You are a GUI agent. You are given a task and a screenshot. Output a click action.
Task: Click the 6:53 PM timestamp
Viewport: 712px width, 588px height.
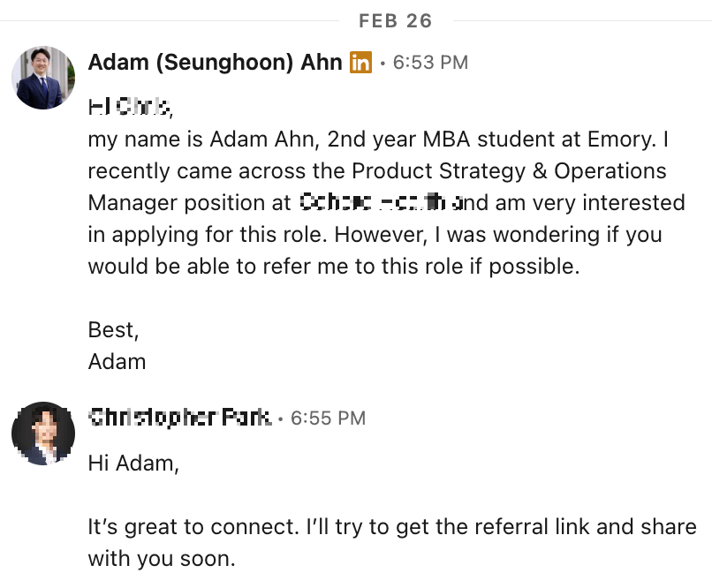pos(430,63)
